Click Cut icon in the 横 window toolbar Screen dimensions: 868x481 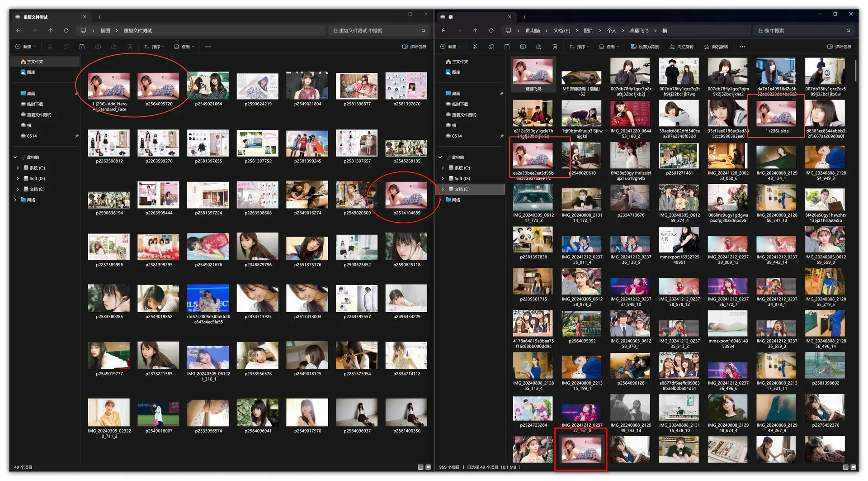pos(475,47)
